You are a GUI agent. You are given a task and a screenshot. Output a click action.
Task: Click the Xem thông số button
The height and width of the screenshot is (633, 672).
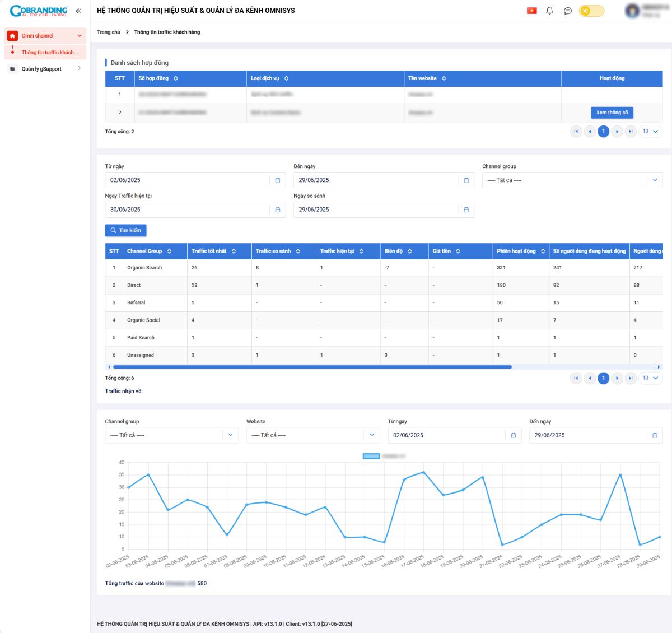pyautogui.click(x=612, y=113)
